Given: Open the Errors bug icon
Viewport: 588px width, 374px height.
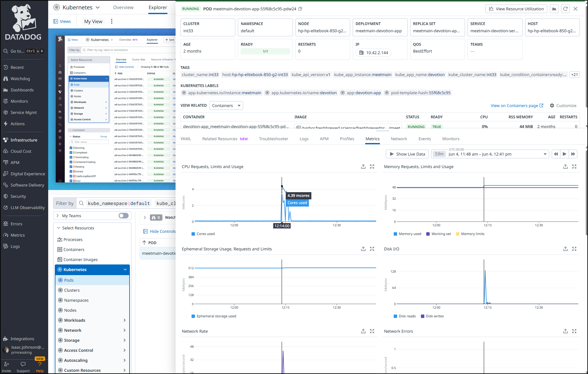Looking at the screenshot, I should click(x=6, y=224).
